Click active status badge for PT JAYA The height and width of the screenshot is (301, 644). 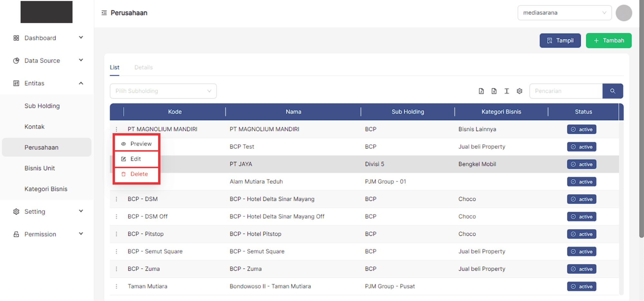tap(582, 164)
